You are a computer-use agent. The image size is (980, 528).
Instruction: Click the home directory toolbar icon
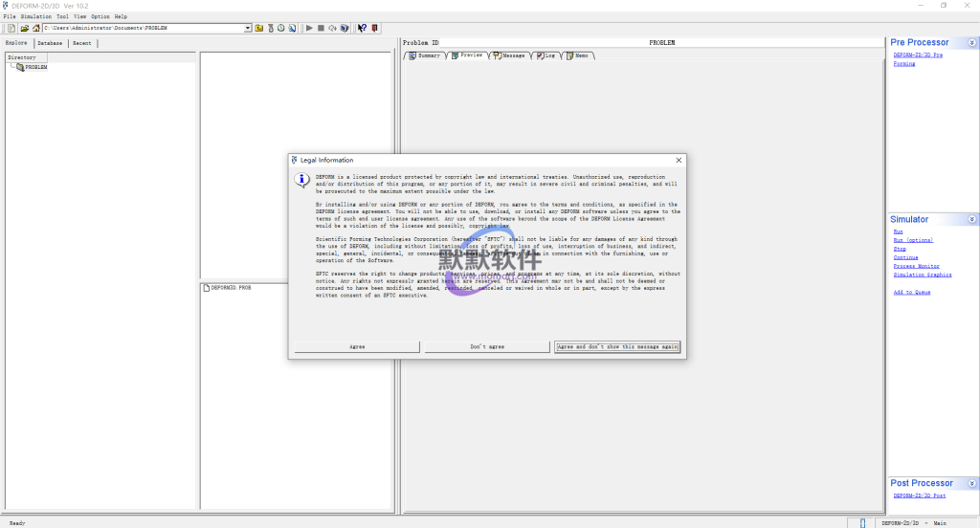(35, 28)
